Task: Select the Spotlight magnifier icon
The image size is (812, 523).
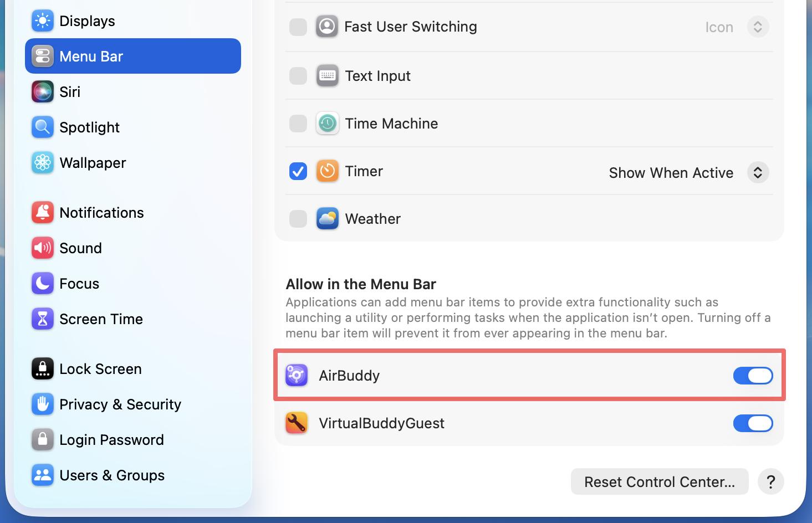Action: pyautogui.click(x=43, y=127)
